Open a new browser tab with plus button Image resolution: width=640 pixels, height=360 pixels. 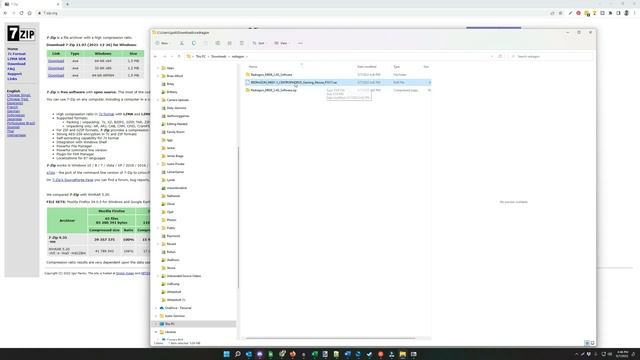[67, 4]
